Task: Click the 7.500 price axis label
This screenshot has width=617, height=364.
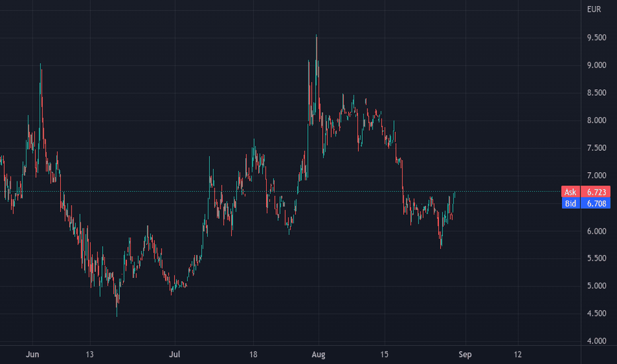Action: [x=596, y=148]
